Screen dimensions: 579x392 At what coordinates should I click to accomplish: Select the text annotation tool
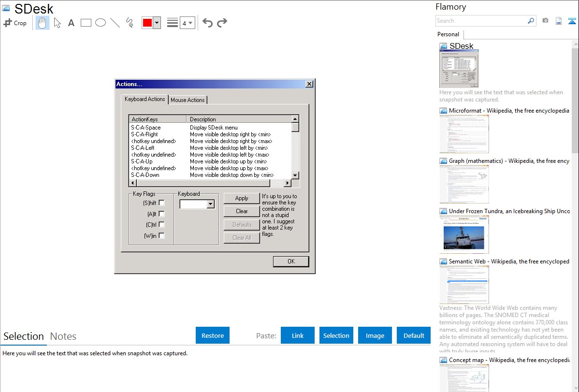click(x=71, y=23)
